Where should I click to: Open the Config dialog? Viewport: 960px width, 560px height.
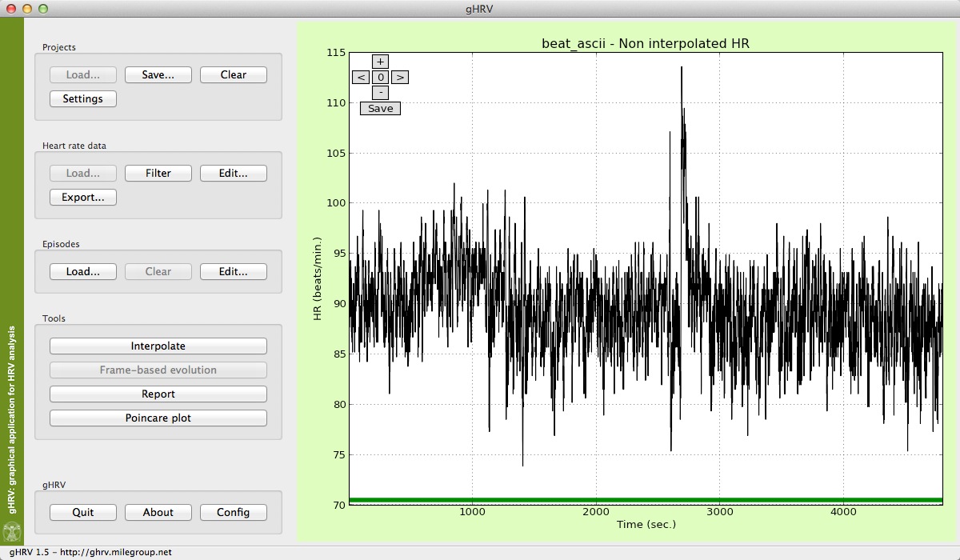(234, 512)
